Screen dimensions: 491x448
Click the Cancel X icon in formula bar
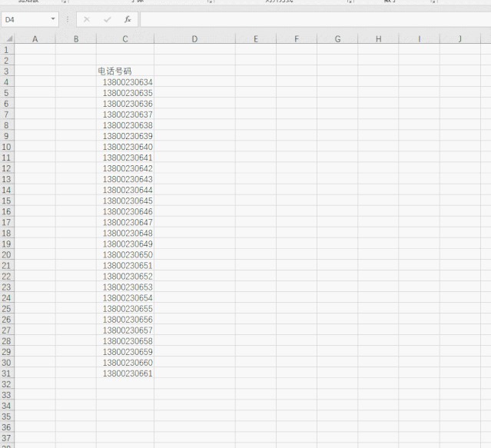point(86,19)
